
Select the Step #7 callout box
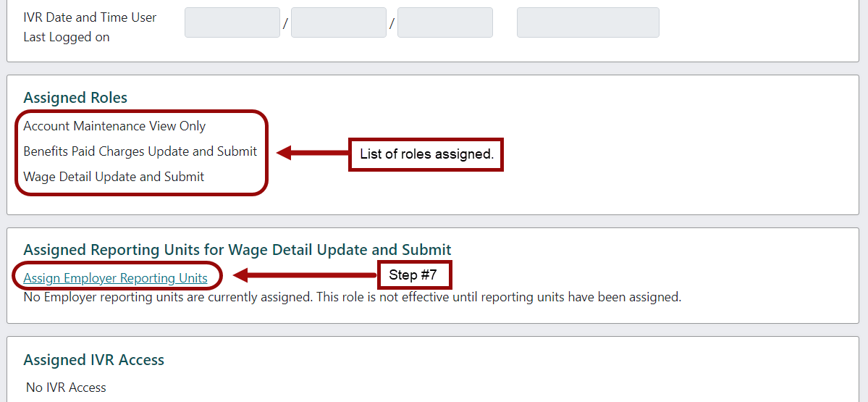coord(415,275)
